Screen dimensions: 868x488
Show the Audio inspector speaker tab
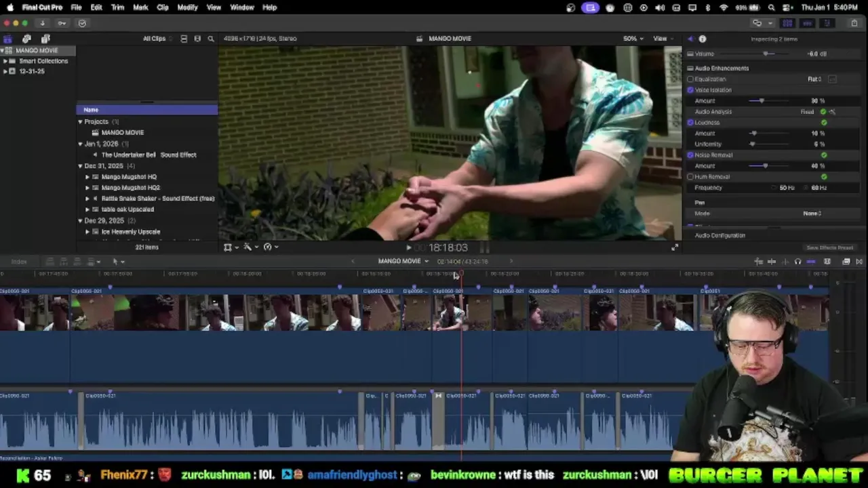coord(690,39)
